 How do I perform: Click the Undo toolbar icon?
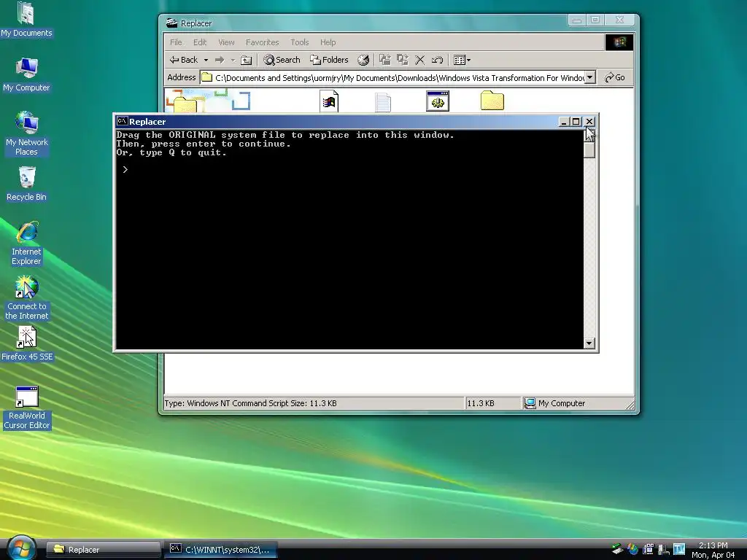tap(438, 60)
